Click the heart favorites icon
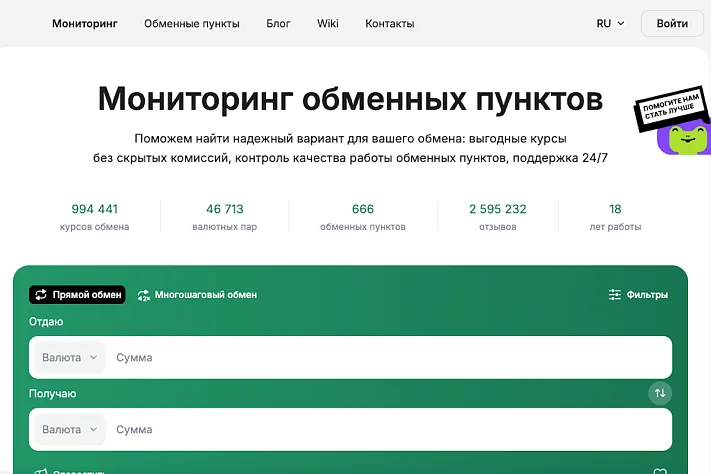 click(x=660, y=471)
